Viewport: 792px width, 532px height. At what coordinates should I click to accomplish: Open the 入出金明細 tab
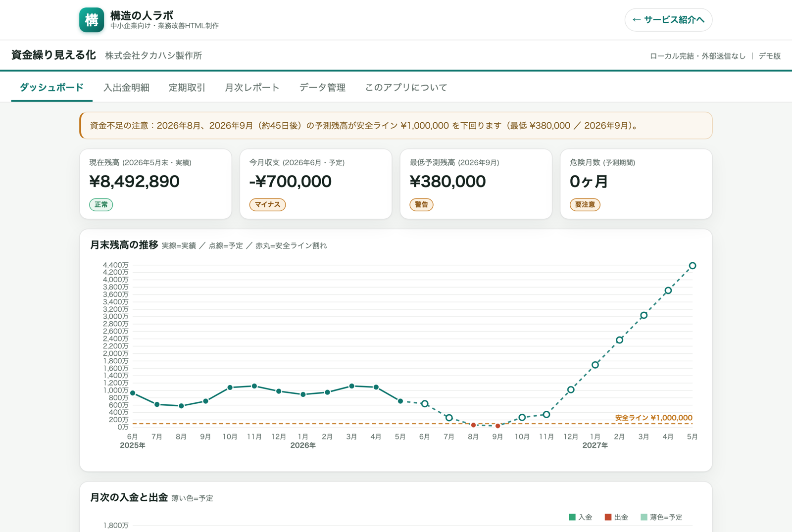pyautogui.click(x=126, y=88)
